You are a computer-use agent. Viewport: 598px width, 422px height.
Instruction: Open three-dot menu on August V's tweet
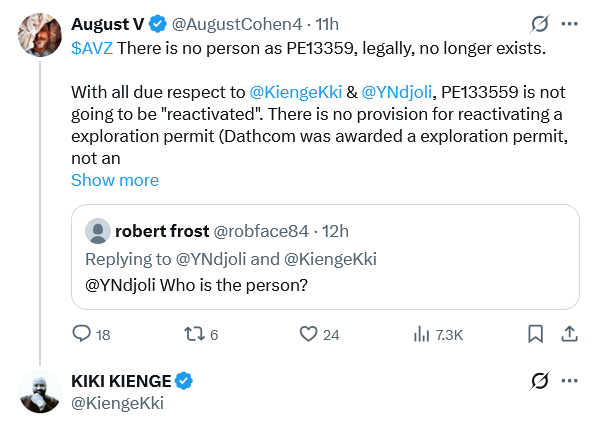coord(570,24)
